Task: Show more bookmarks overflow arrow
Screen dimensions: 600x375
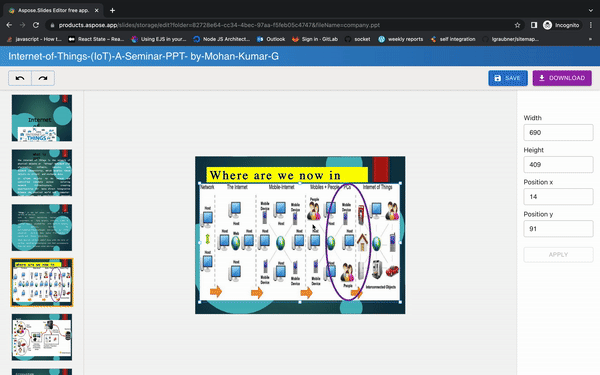Action: (x=590, y=39)
